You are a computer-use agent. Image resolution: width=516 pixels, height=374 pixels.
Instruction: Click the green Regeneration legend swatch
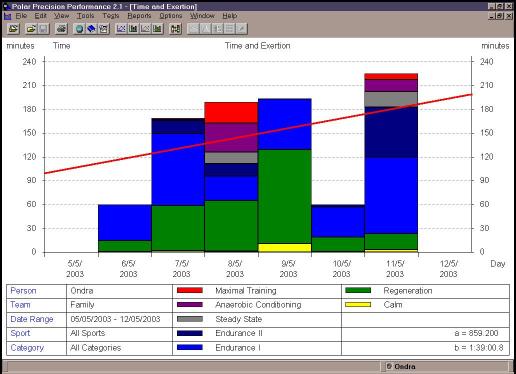point(358,290)
